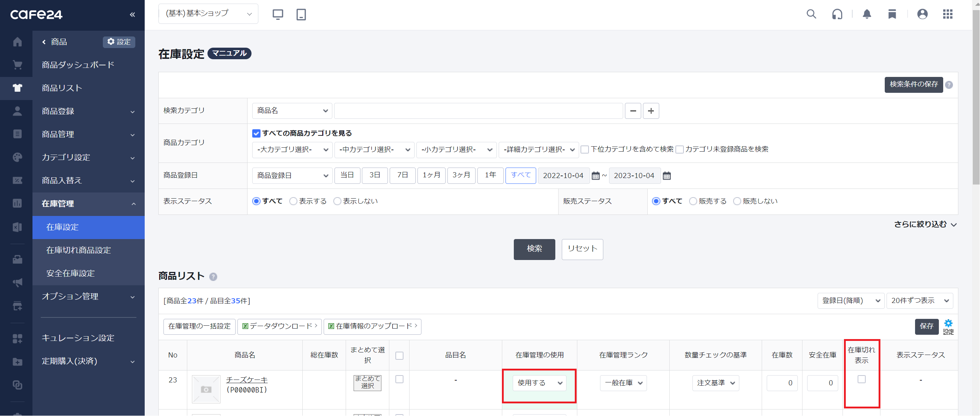Check the 在庫切れ表示 box for チーズケーキ
Viewport: 980px width, 416px height.
click(x=861, y=379)
